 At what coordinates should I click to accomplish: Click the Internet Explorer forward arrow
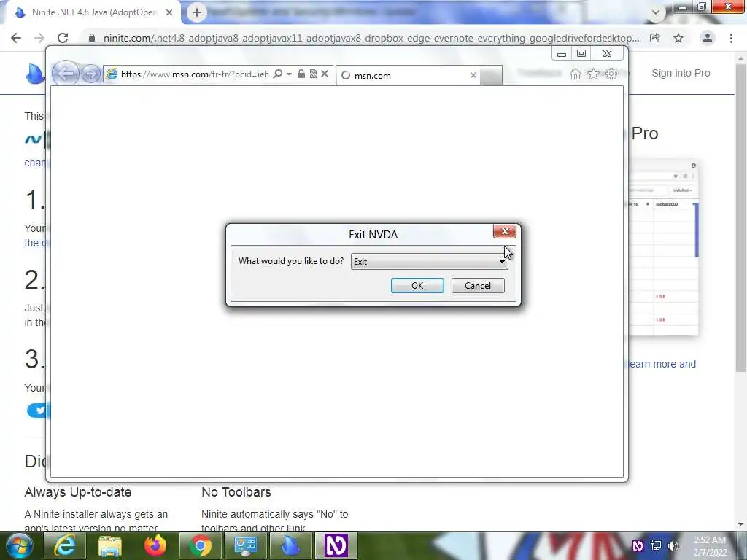click(x=90, y=74)
